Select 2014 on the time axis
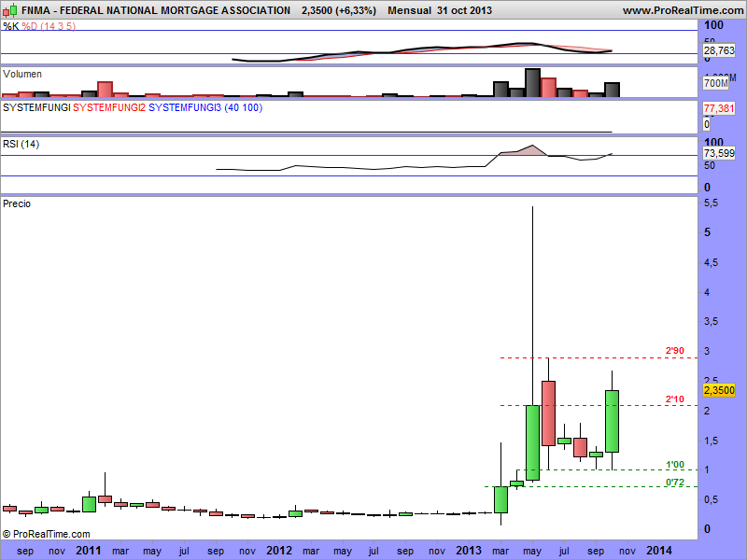 pyautogui.click(x=659, y=551)
